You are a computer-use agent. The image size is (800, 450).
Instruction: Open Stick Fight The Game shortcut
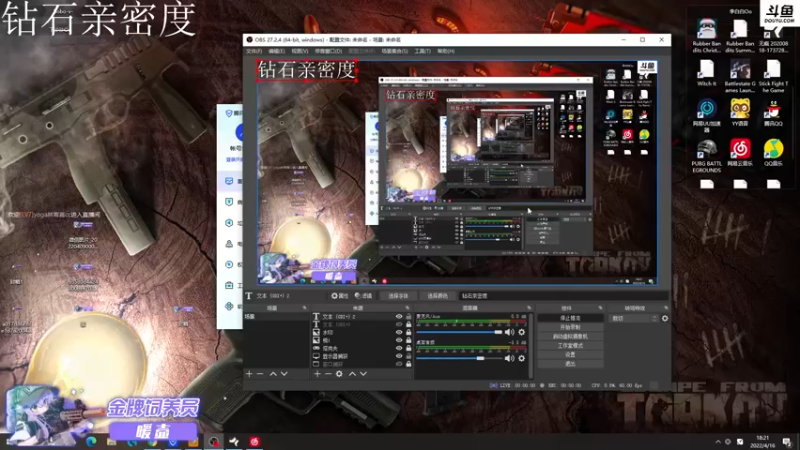click(x=773, y=76)
